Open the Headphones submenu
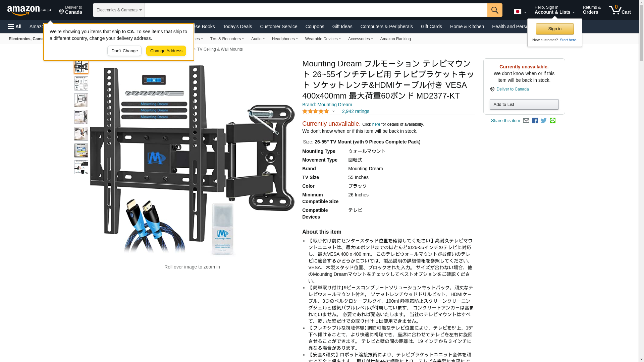This screenshot has width=644, height=362. [x=285, y=39]
